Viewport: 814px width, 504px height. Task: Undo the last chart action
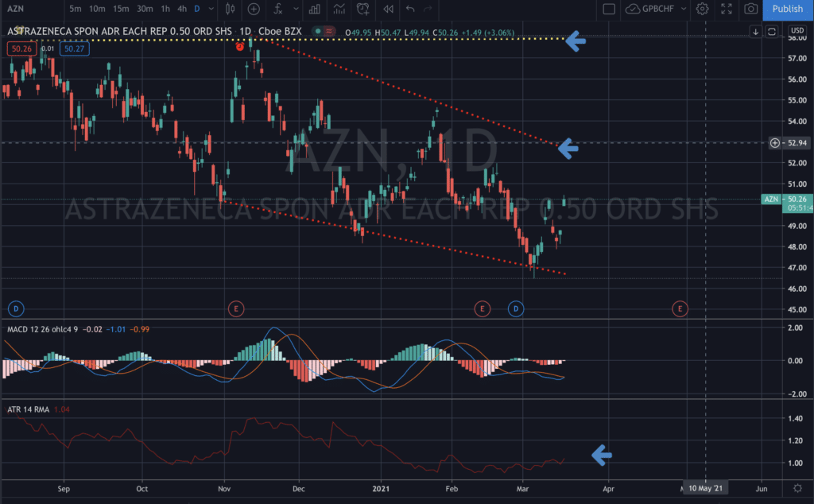410,9
